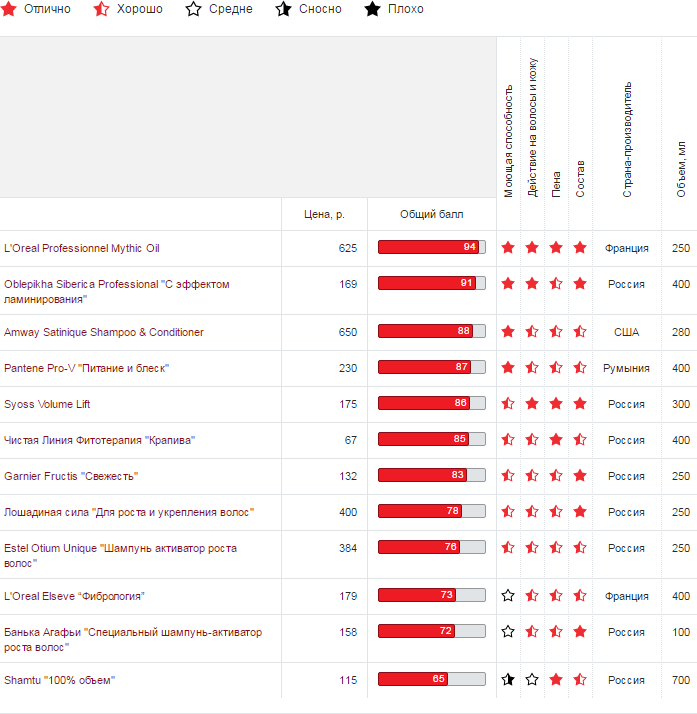
Task: Click volume value 100 in Банька Агафьи row
Action: (x=681, y=632)
